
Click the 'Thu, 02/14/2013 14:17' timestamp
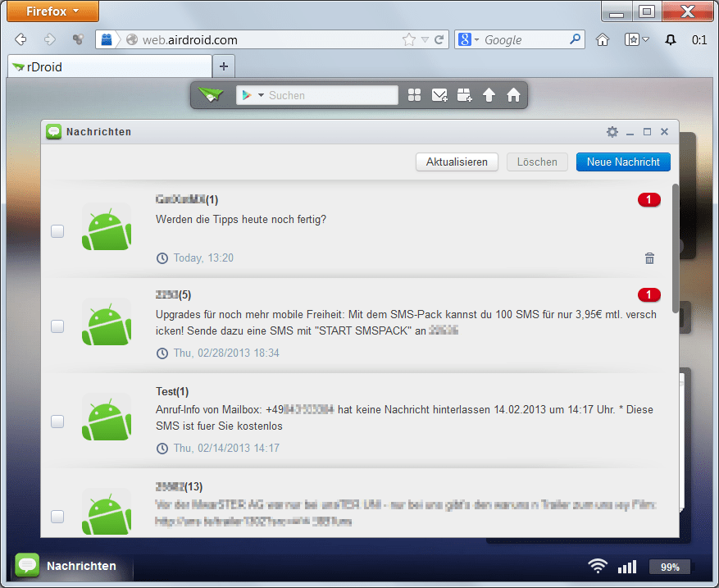pos(226,448)
